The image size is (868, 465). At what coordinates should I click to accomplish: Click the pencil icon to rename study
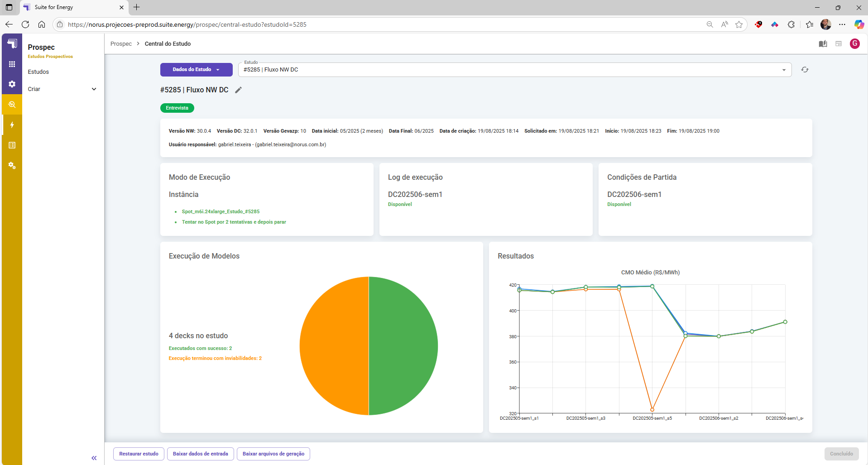point(239,90)
